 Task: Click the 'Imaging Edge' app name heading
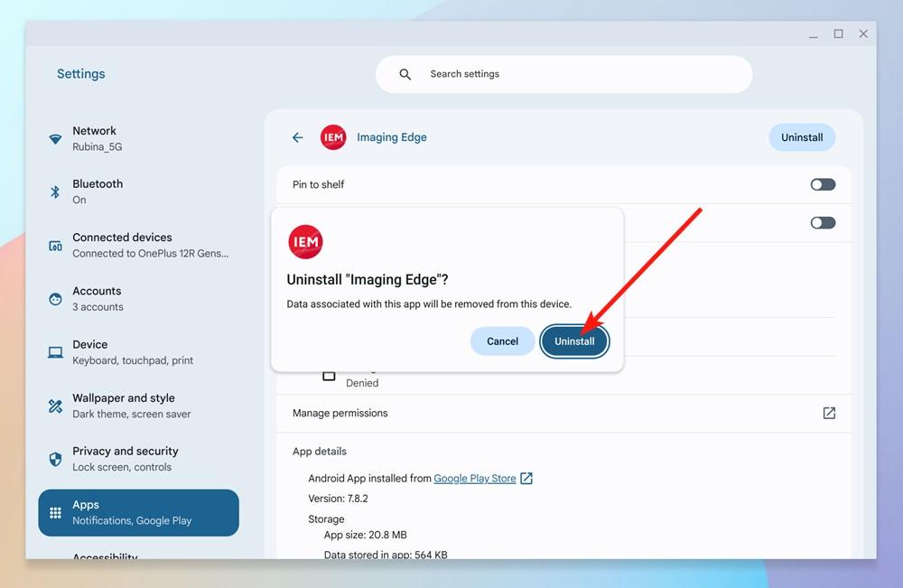click(x=392, y=137)
